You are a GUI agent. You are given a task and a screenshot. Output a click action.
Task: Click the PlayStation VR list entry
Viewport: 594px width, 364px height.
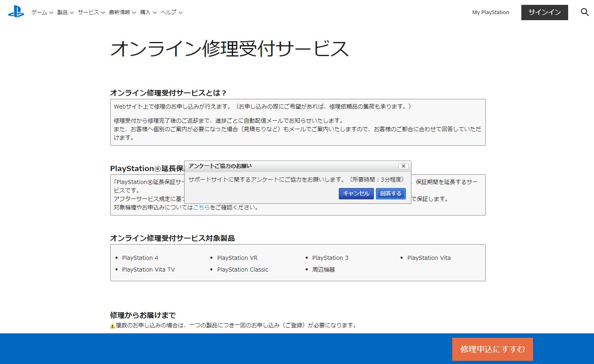[x=237, y=257]
